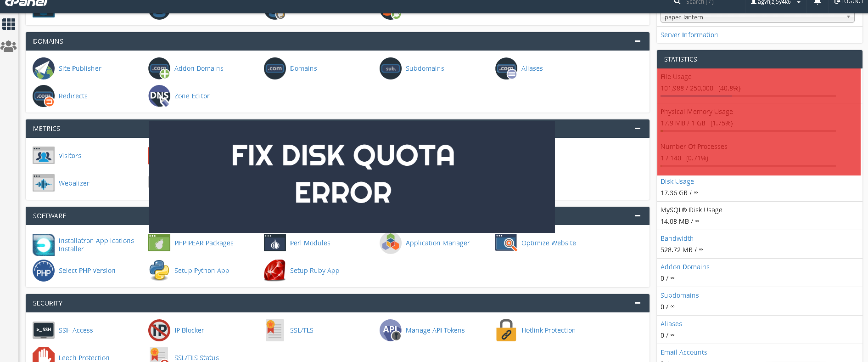
Task: Open the Disk Usage statistics link
Action: pyautogui.click(x=677, y=181)
